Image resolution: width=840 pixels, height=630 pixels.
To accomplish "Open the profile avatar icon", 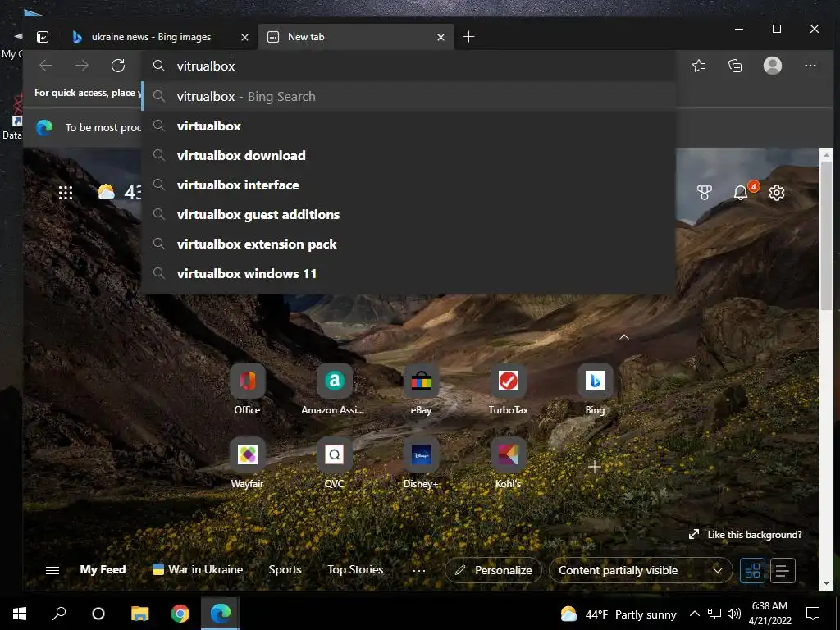I will (x=773, y=66).
